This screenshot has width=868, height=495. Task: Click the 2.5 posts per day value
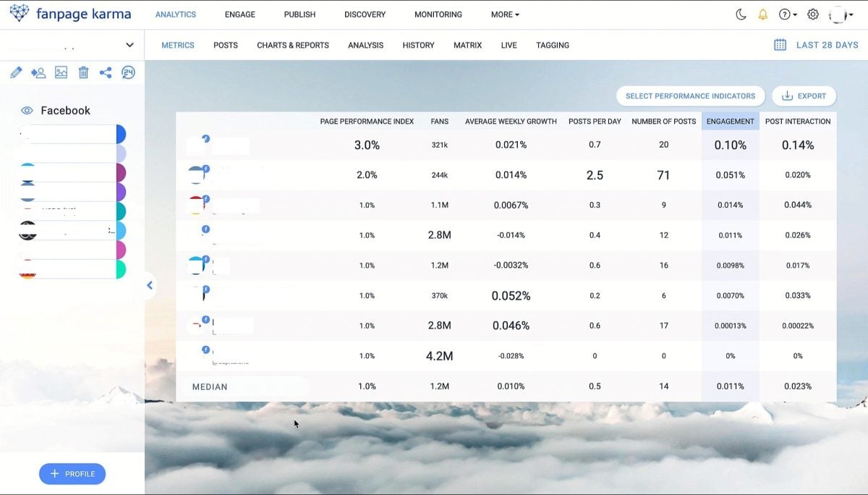[595, 175]
